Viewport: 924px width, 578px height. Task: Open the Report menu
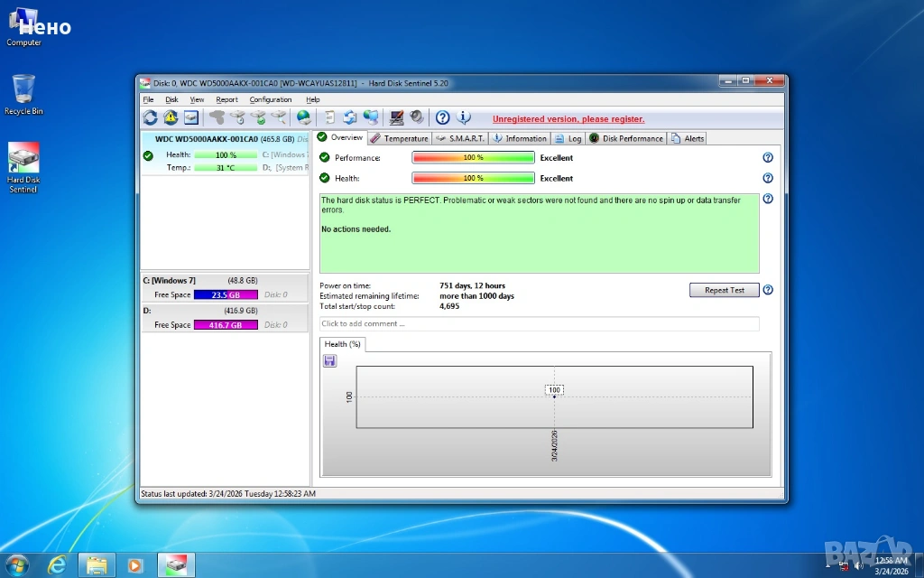[x=226, y=99]
